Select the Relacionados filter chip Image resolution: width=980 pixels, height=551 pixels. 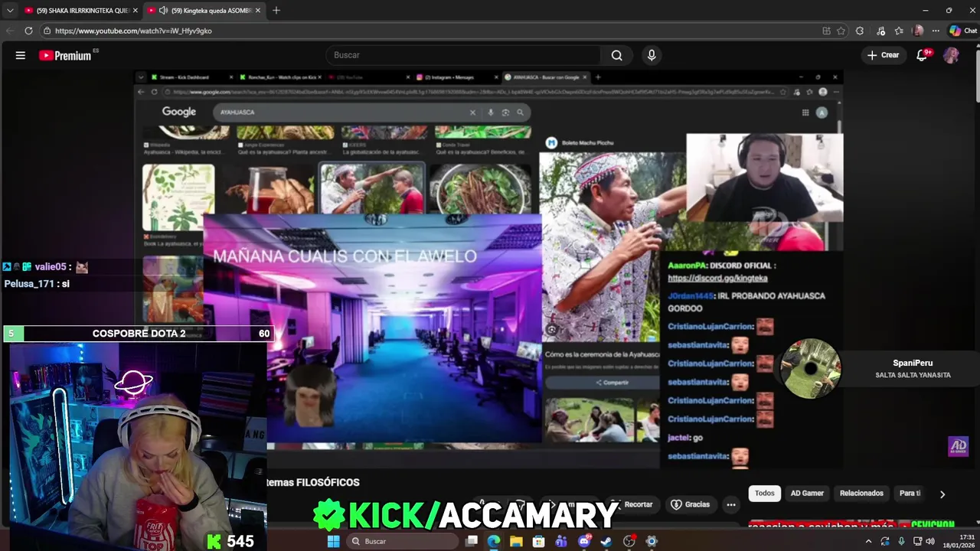click(x=861, y=494)
